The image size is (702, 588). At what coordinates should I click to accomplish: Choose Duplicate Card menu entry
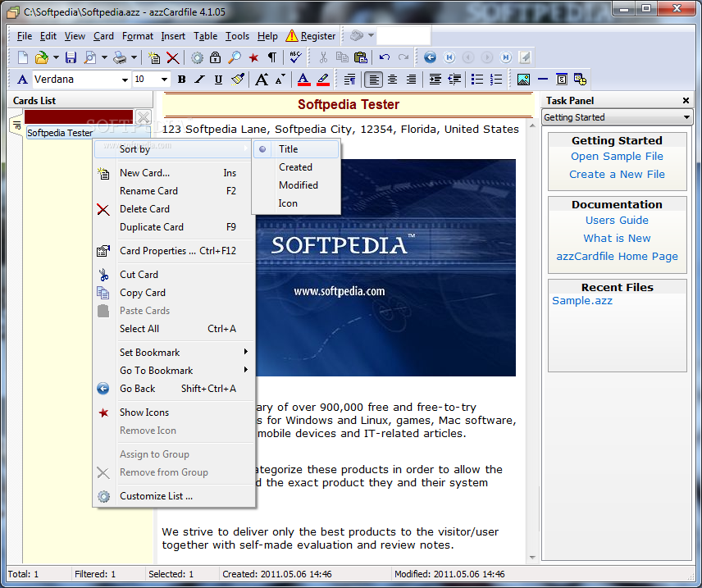(x=174, y=227)
